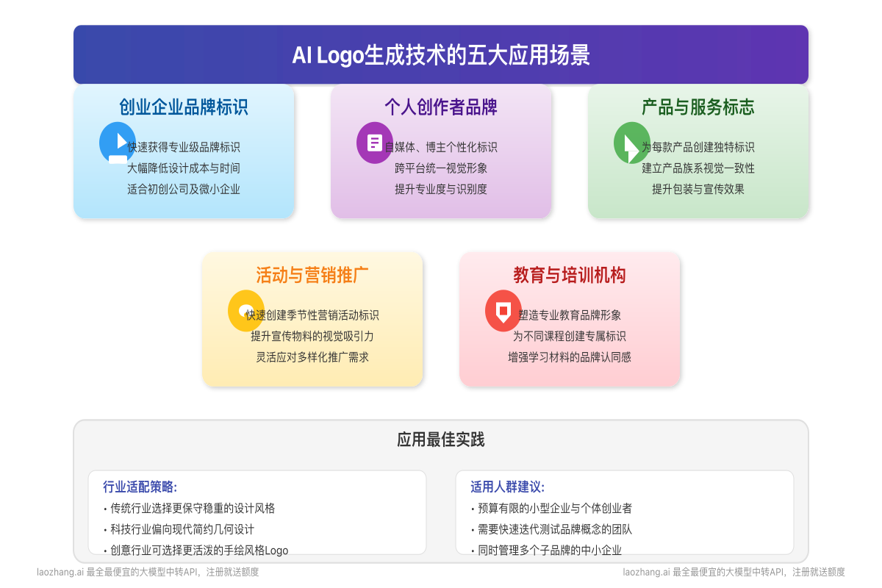
Task: Click the line 提升宣传物料的视觉吸引力
Action: click(312, 336)
